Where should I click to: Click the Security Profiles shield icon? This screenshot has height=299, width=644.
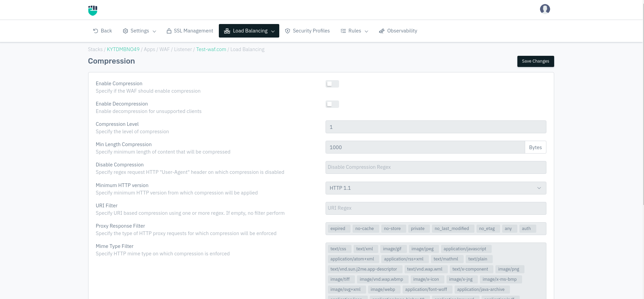tap(288, 31)
